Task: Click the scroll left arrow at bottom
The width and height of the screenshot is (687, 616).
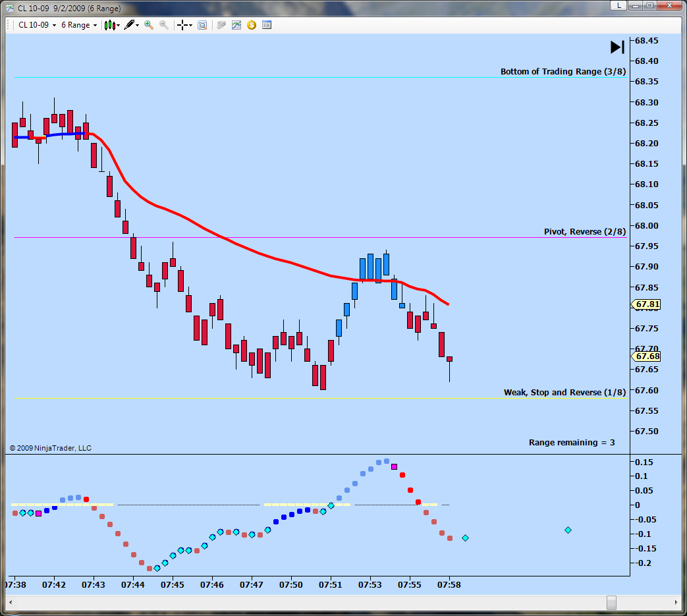Action: click(x=11, y=602)
